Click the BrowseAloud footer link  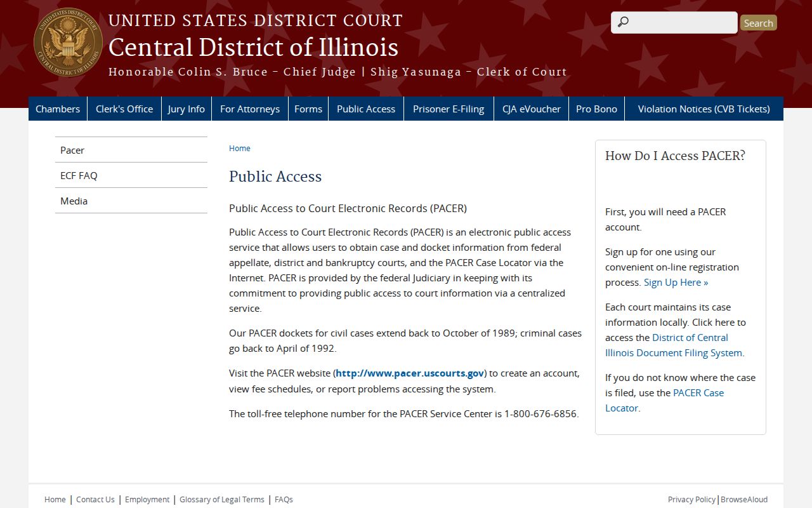click(744, 500)
